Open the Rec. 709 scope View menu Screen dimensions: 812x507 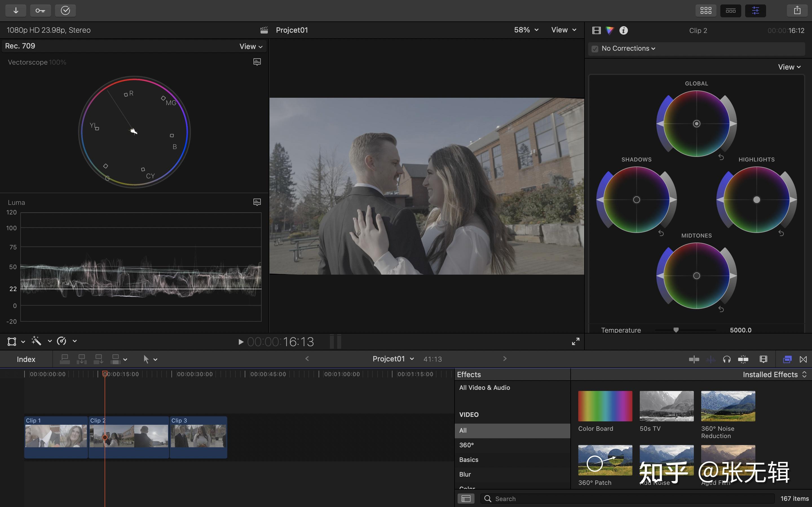[251, 46]
